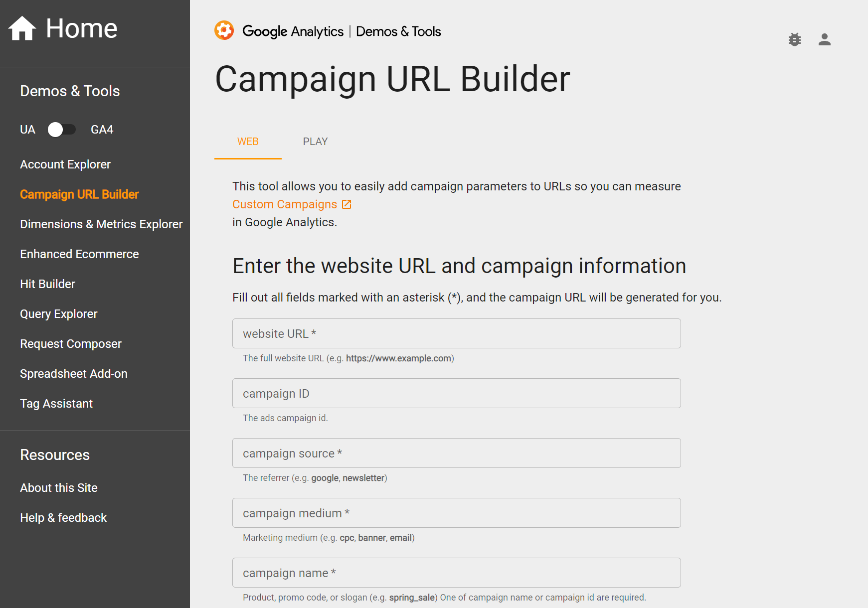Click the external link icon beside Custom Campaigns
The image size is (868, 608).
click(347, 204)
